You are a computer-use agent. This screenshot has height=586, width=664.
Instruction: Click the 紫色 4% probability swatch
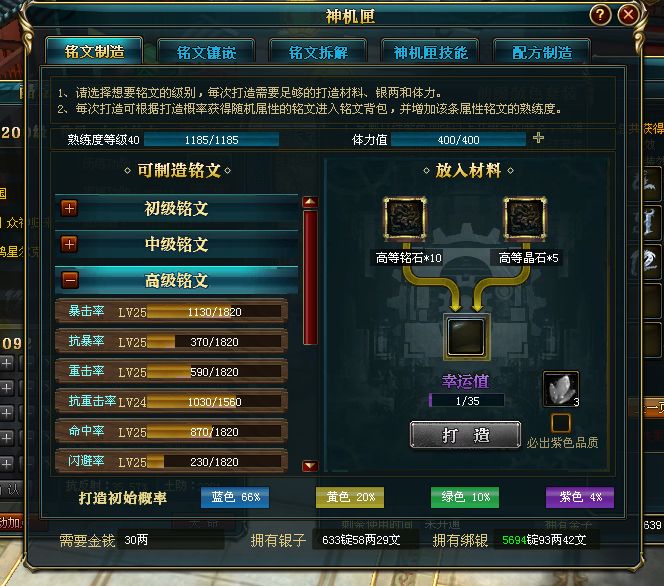pyautogui.click(x=580, y=497)
